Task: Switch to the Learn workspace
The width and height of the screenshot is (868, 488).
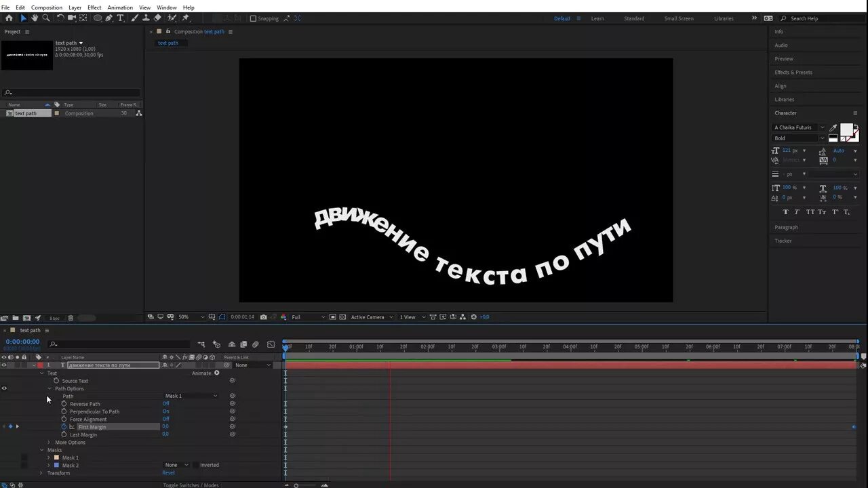Action: pos(597,18)
